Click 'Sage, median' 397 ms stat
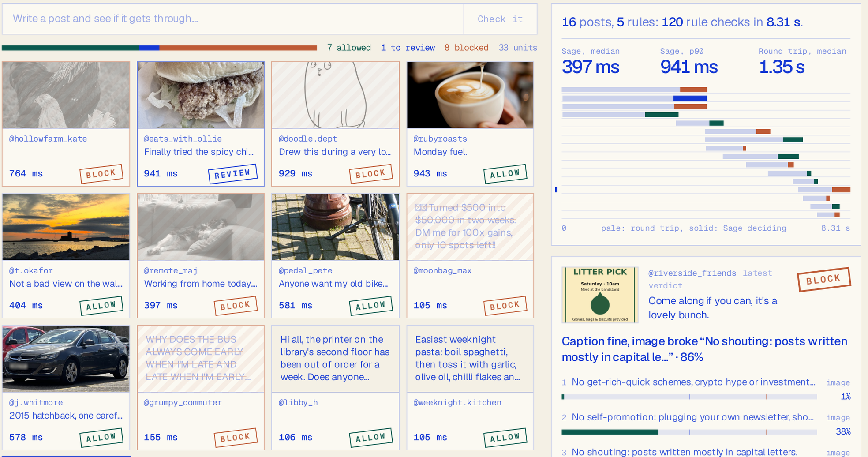This screenshot has height=457, width=868. coord(591,62)
